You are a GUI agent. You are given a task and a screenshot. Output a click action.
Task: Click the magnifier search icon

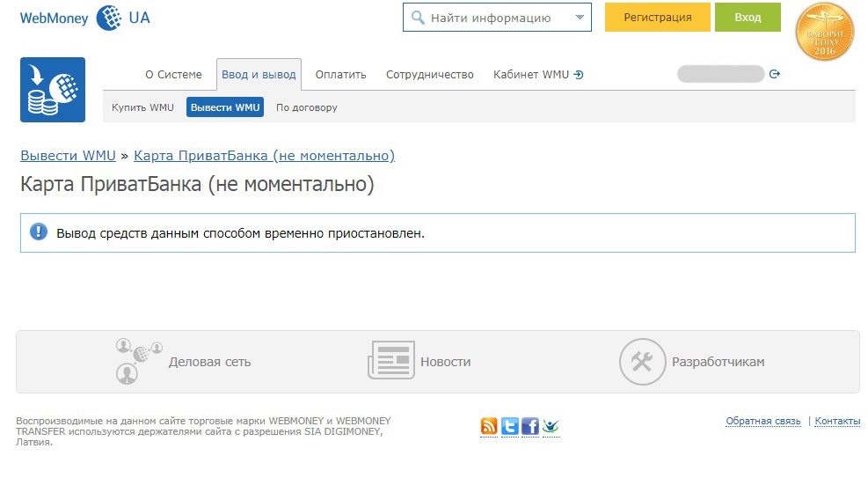418,18
